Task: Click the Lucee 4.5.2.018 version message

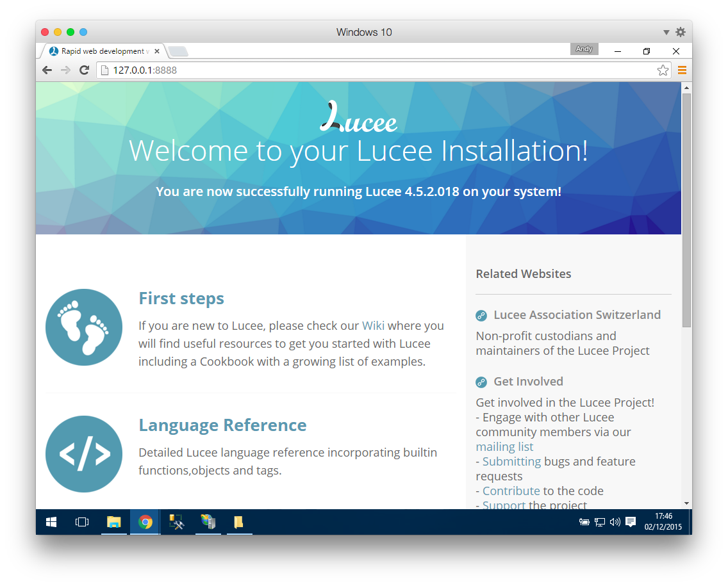Action: click(x=358, y=191)
